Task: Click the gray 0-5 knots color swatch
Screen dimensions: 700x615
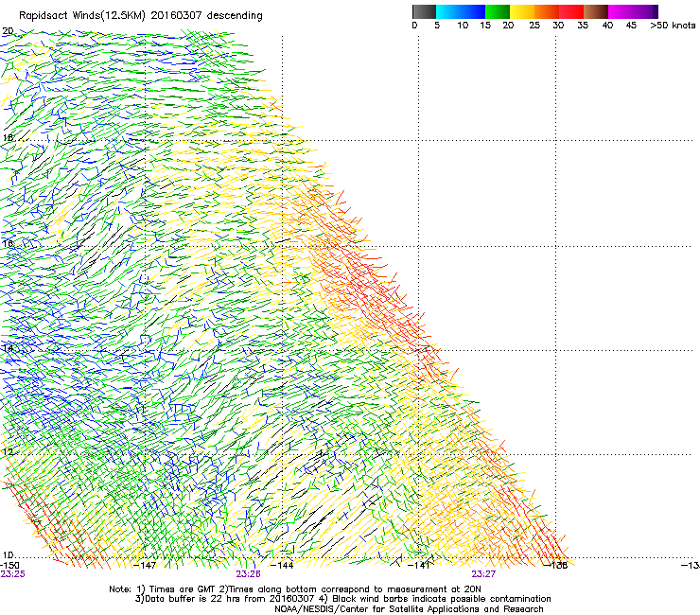Action: tap(424, 11)
